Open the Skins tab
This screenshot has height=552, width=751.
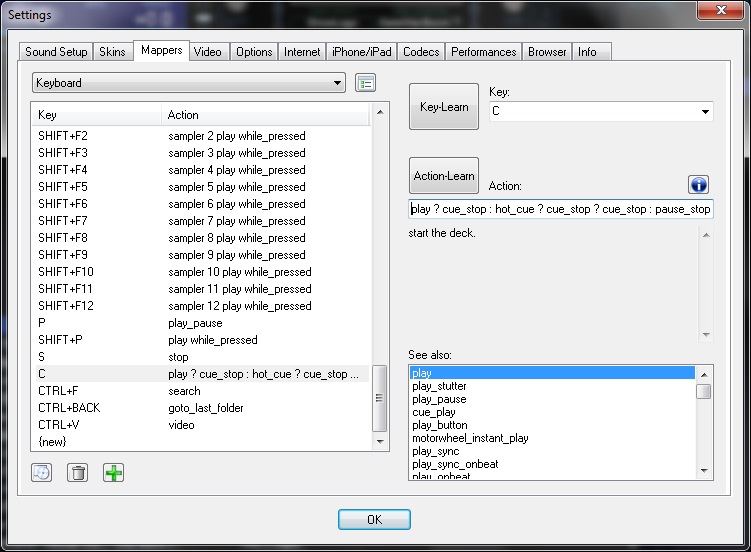point(114,52)
